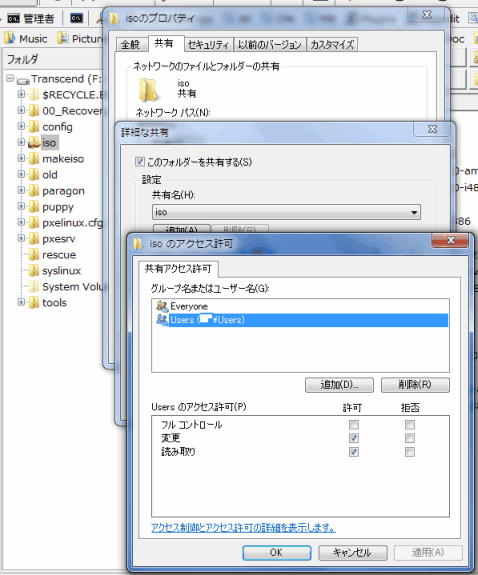Screen dimensions: 478x575
Task: Toggle 変更 allow checkbox
Action: click(x=354, y=438)
